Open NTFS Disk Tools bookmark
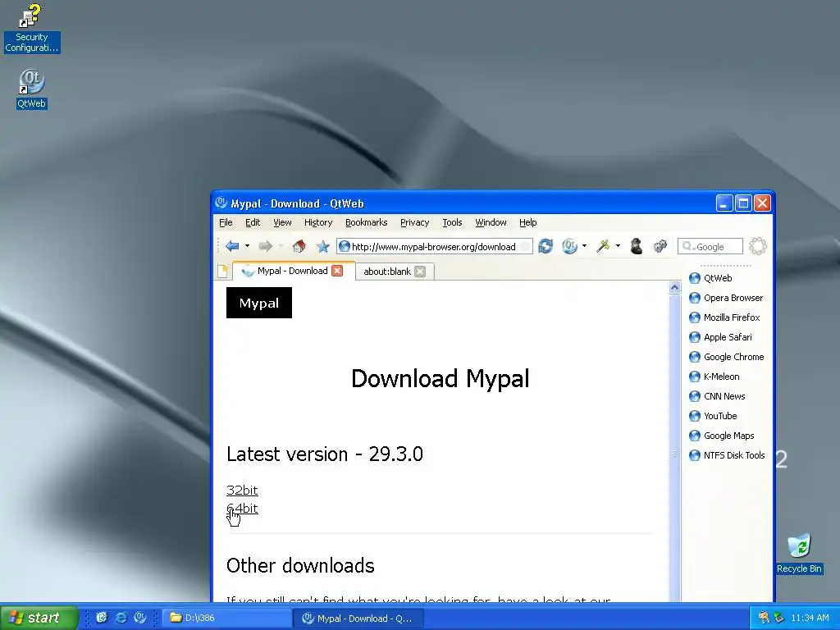Image resolution: width=840 pixels, height=630 pixels. coord(727,455)
